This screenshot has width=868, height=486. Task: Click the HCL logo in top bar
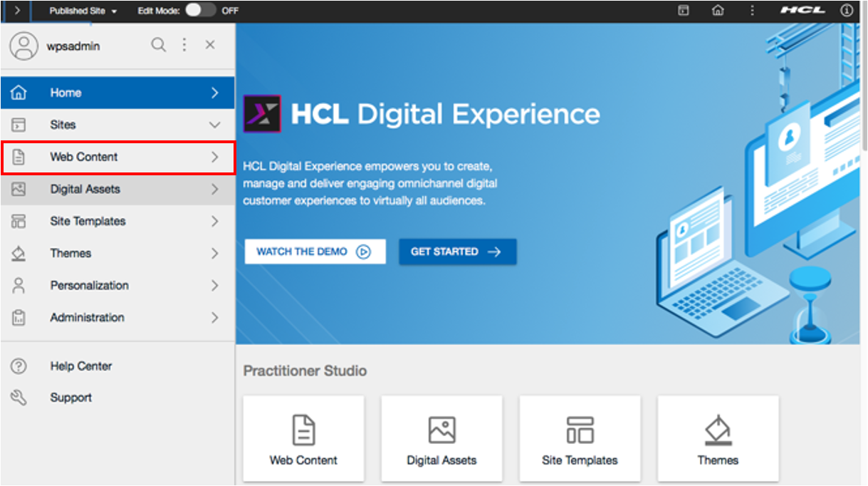click(802, 11)
